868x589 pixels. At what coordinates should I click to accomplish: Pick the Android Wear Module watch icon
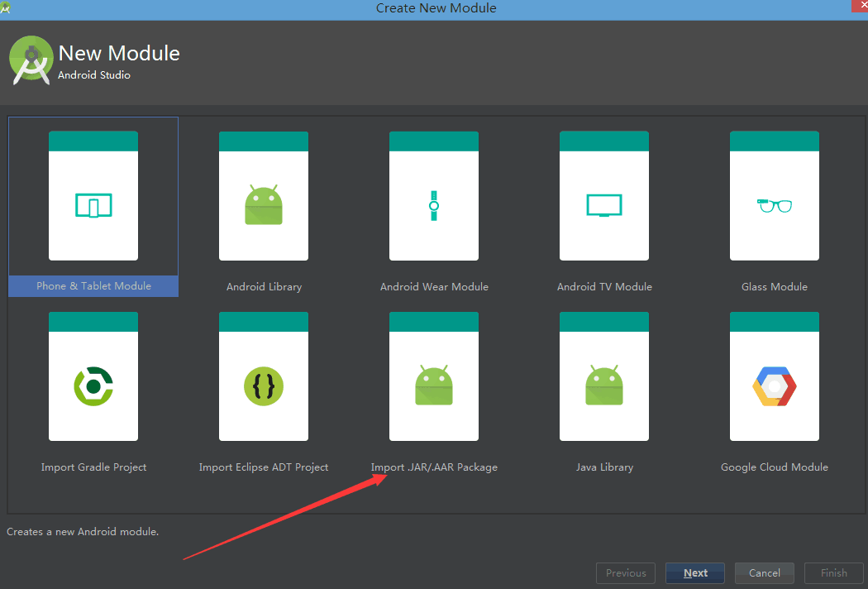click(434, 205)
